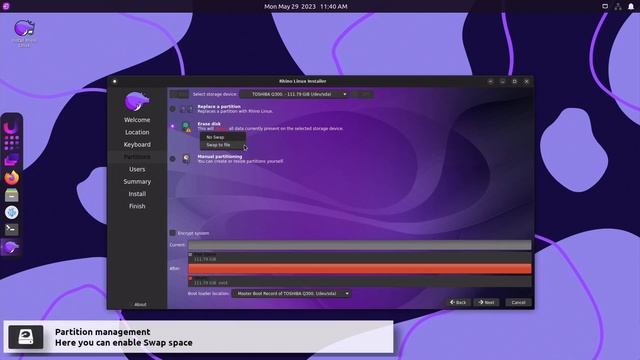Screen dimensions: 640x360
Task: Choose Swap to file from the swap list
Action: coord(223,145)
